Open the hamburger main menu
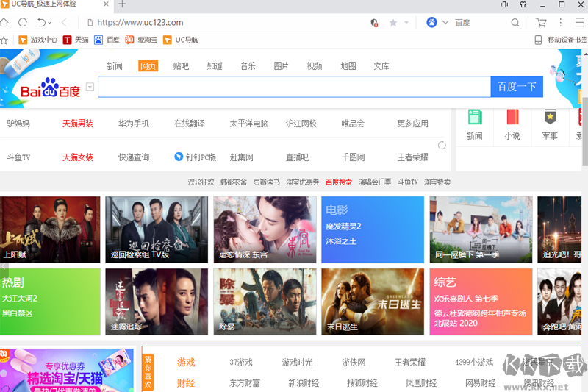This screenshot has height=392, width=588. coord(580,23)
